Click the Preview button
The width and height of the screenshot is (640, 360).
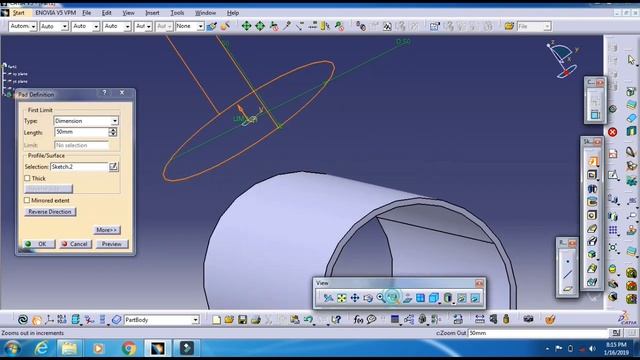click(x=112, y=244)
